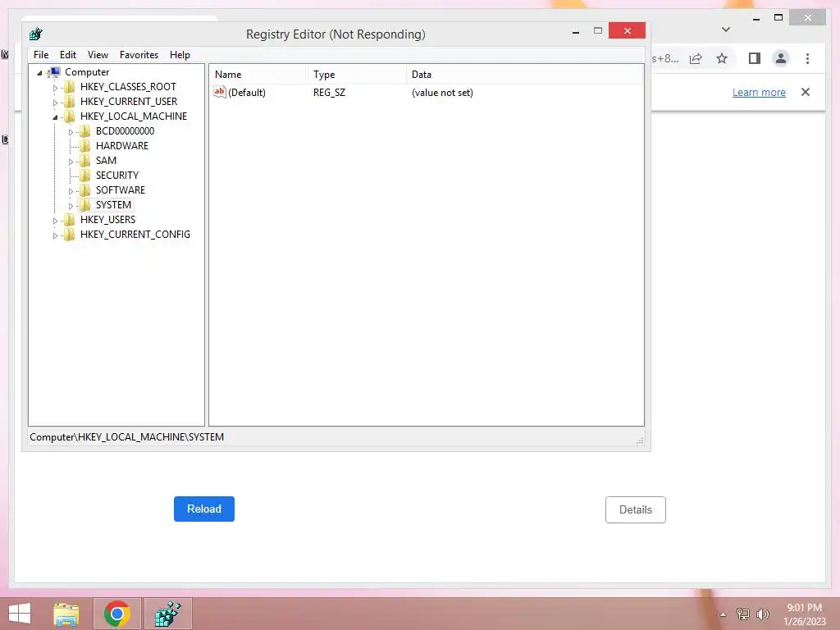Select the HARDWARE key label
840x630 pixels.
(122, 146)
